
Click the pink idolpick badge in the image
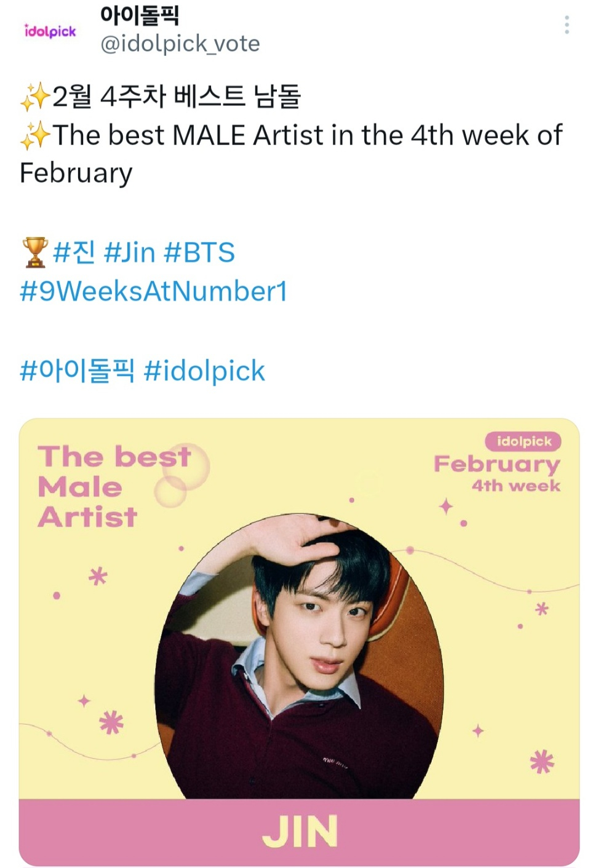pyautogui.click(x=524, y=441)
